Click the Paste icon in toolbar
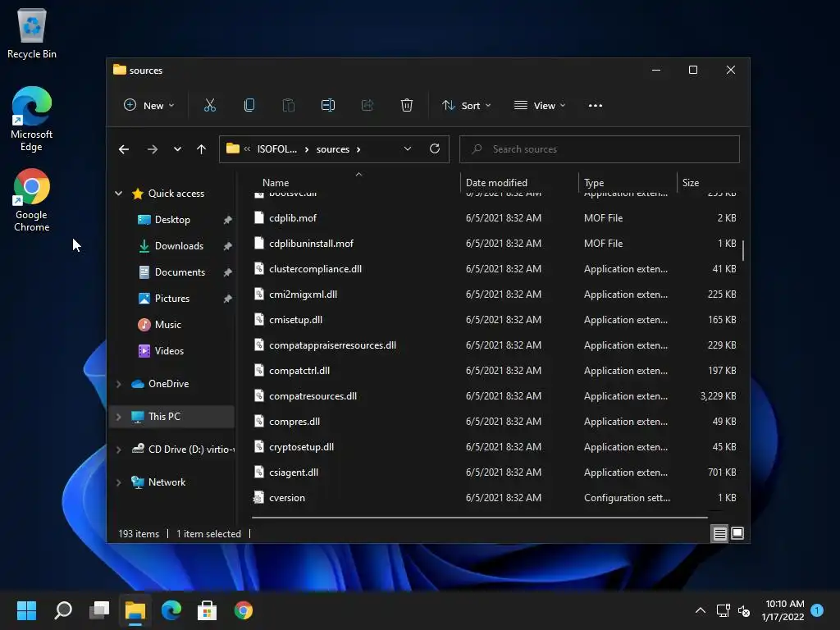The image size is (840, 630). click(288, 106)
